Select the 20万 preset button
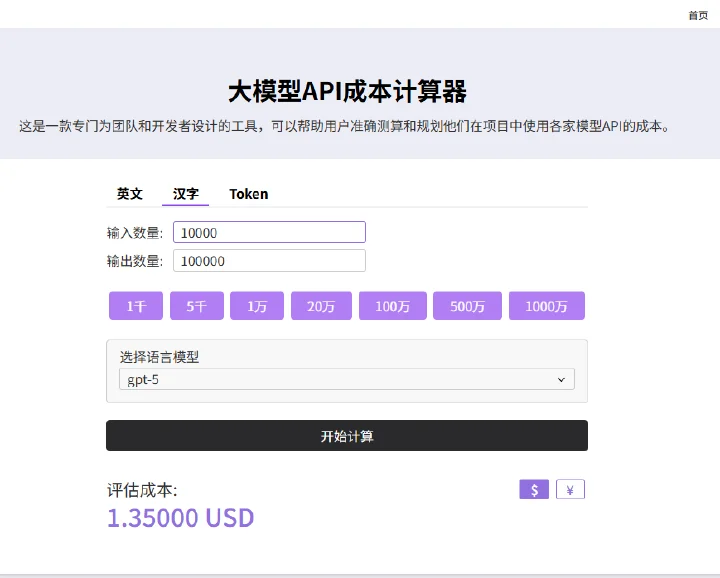720x578 pixels. point(321,306)
